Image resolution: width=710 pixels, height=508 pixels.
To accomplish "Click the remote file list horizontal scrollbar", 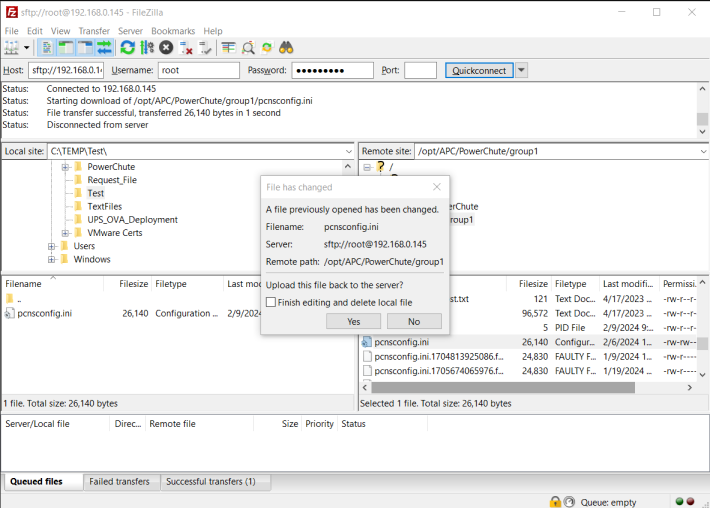I will (x=503, y=388).
